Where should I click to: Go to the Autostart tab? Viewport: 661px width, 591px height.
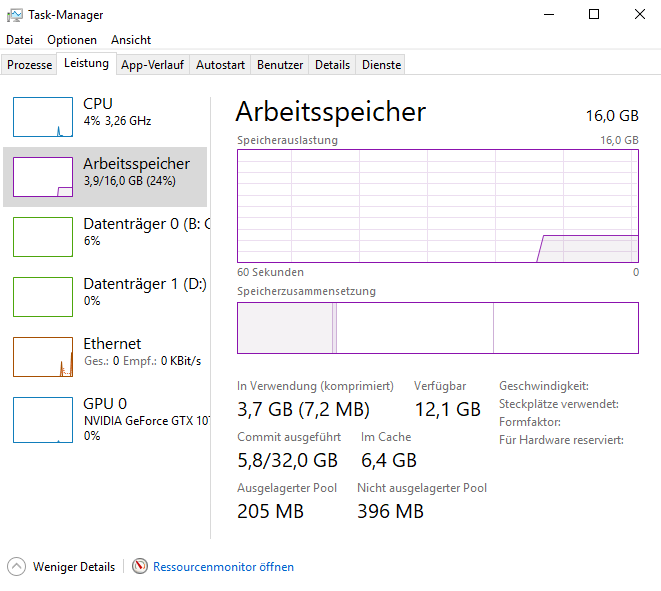click(220, 65)
